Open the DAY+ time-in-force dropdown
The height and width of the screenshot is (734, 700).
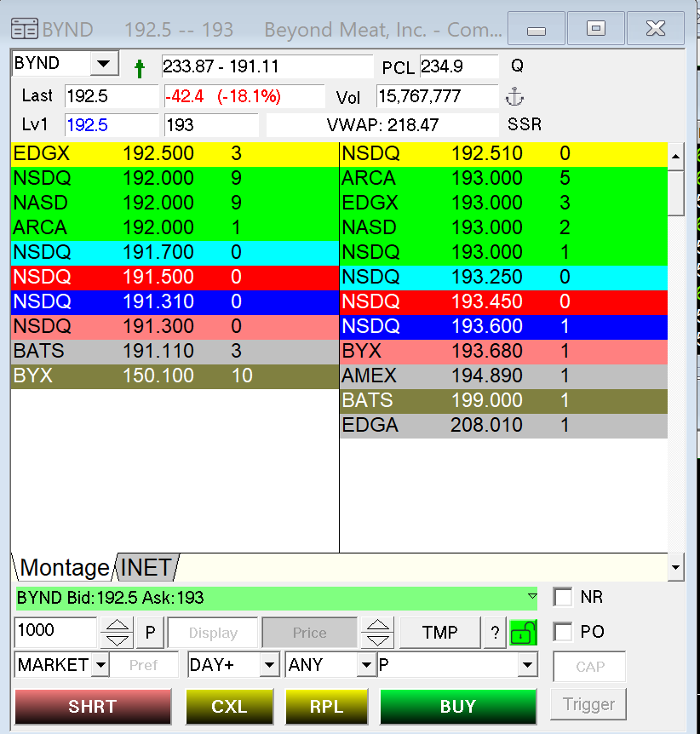pos(269,665)
